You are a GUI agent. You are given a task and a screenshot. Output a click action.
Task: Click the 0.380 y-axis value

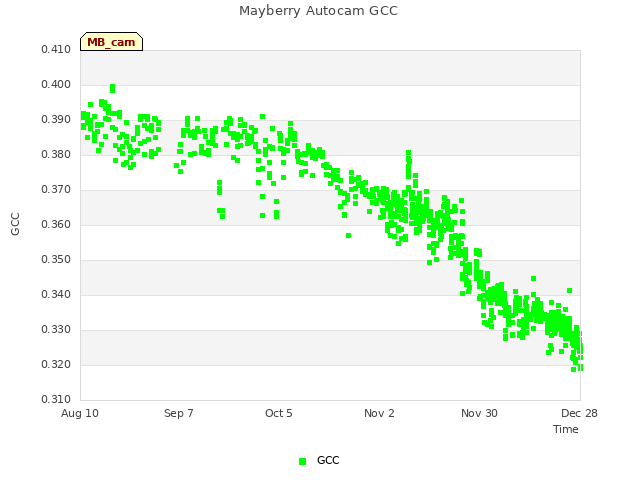(x=56, y=154)
